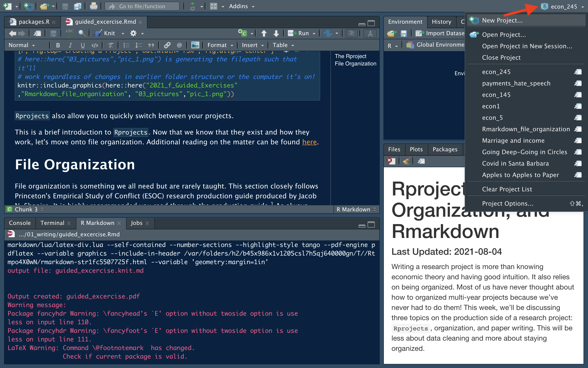Toggle inline code formatting

point(95,45)
